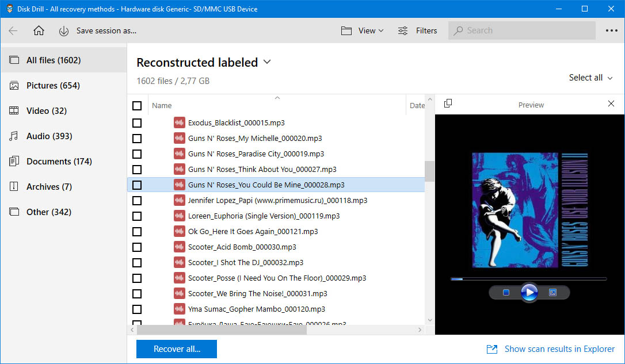Check the box for Scooter_Posse file
Viewport: 625px width, 364px height.
coord(137,278)
